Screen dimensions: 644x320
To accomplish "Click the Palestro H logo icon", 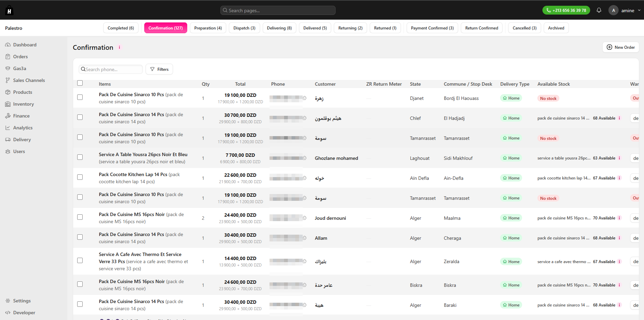I will click(x=9, y=10).
